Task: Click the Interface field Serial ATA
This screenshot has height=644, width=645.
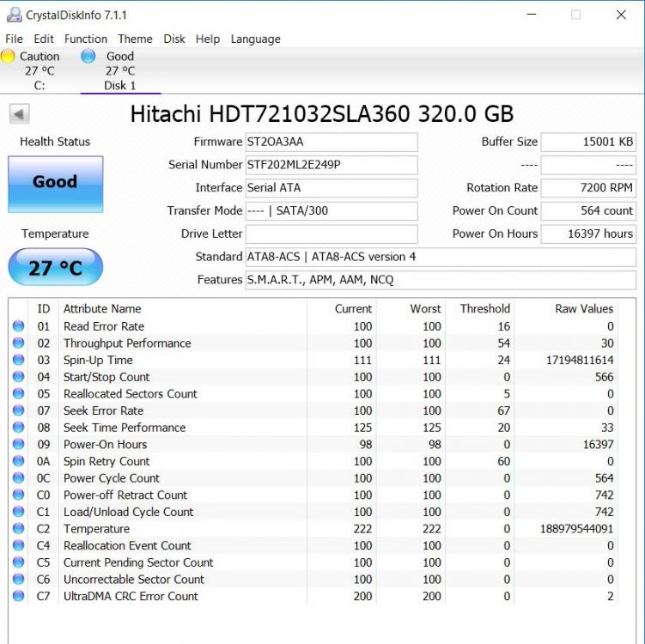Action: (332, 188)
